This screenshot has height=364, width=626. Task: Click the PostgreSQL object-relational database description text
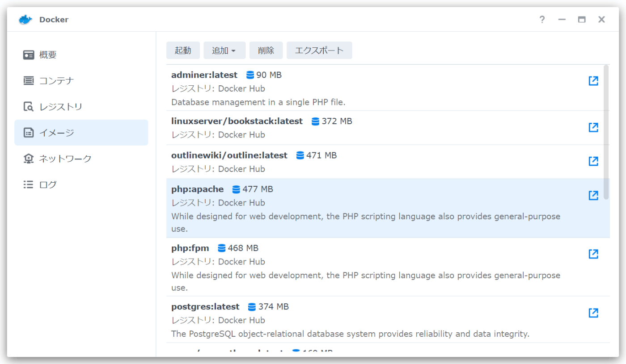[350, 334]
